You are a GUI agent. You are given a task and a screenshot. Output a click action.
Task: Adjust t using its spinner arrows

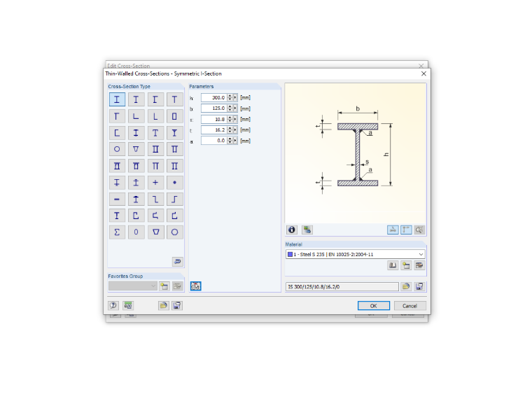point(230,130)
